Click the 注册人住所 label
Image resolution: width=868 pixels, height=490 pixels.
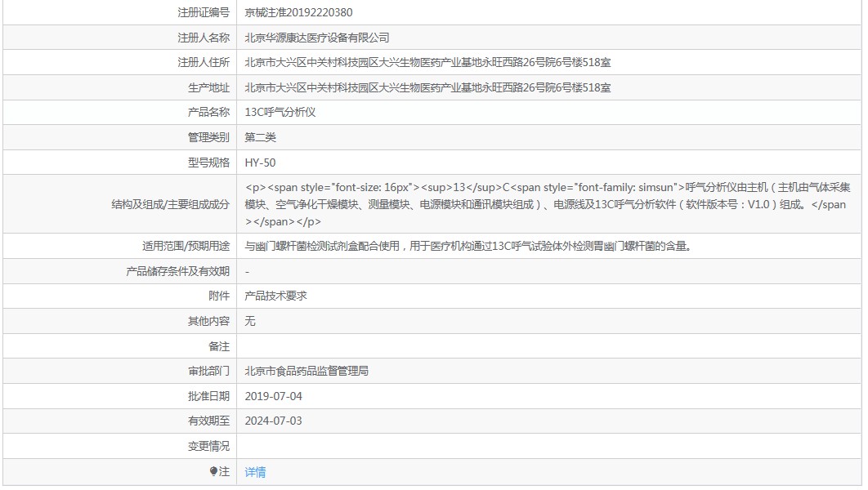pyautogui.click(x=204, y=63)
